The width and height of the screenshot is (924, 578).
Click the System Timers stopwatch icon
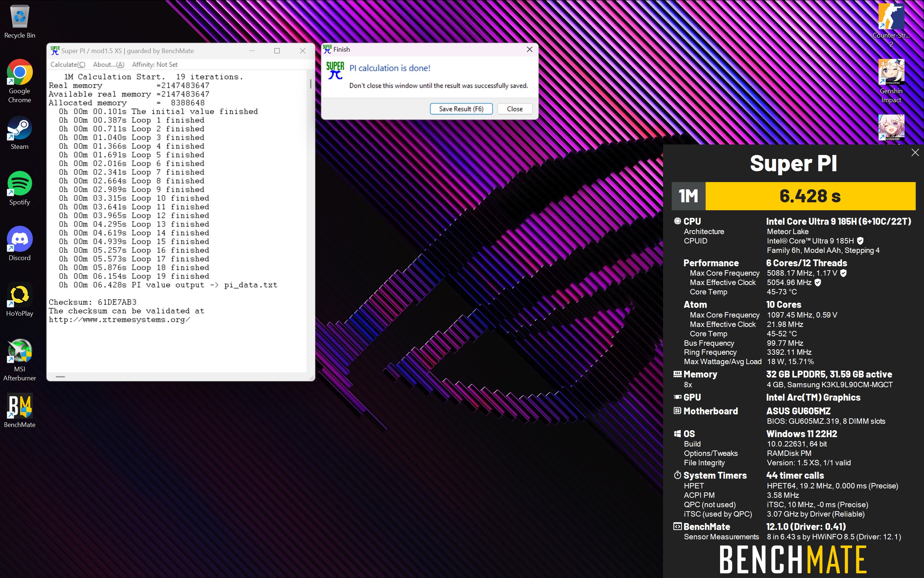pos(677,475)
